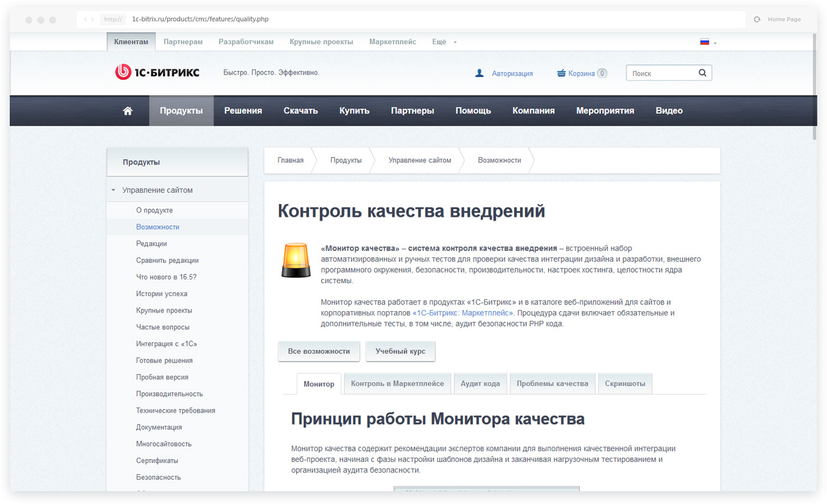This screenshot has height=504, width=827.
Task: Select the Клиентам top tab
Action: 131,41
